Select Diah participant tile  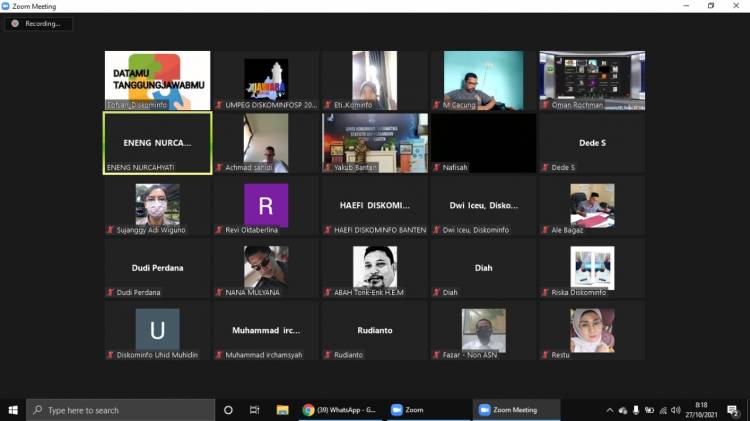pyautogui.click(x=483, y=268)
